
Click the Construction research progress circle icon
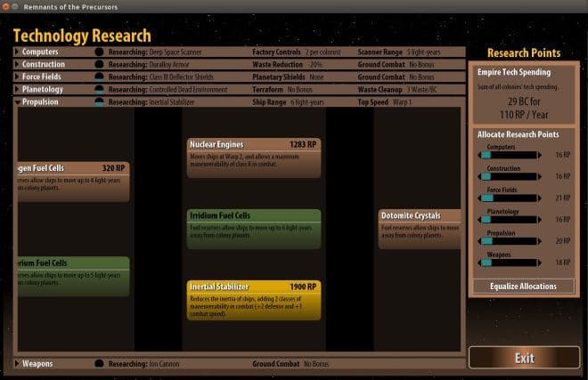[99, 64]
